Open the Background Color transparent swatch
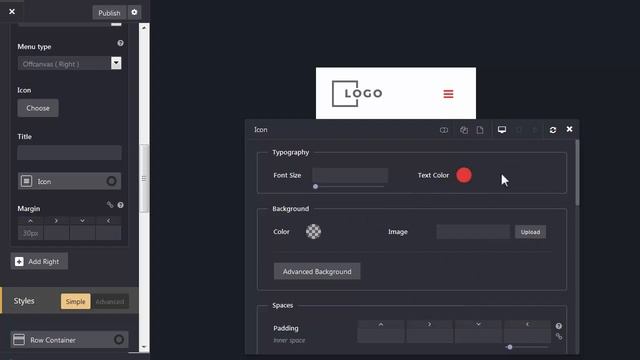The image size is (640, 360). [x=313, y=231]
